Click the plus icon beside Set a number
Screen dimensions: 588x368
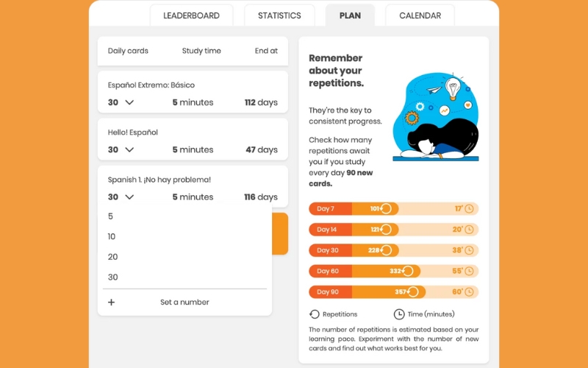[111, 302]
